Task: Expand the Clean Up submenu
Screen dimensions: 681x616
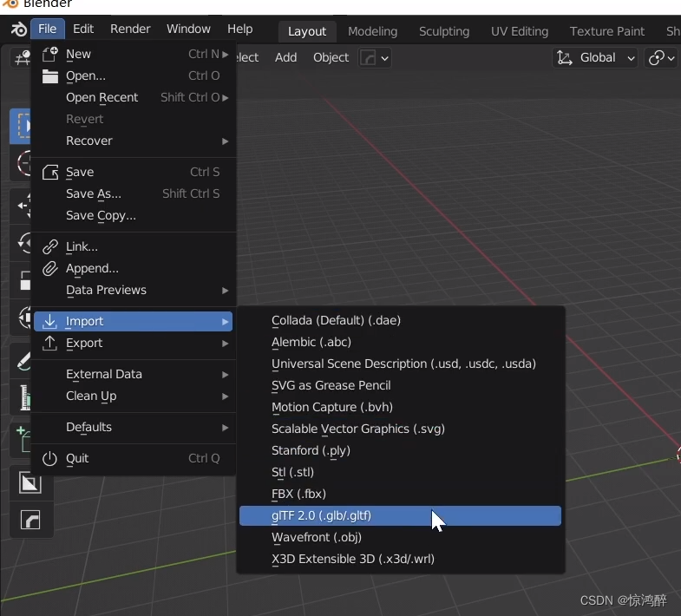Action: point(134,396)
